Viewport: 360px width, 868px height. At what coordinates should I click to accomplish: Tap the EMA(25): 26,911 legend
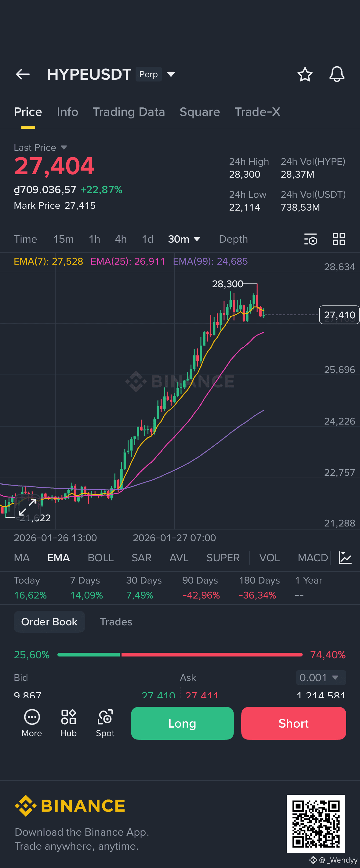pyautogui.click(x=128, y=261)
